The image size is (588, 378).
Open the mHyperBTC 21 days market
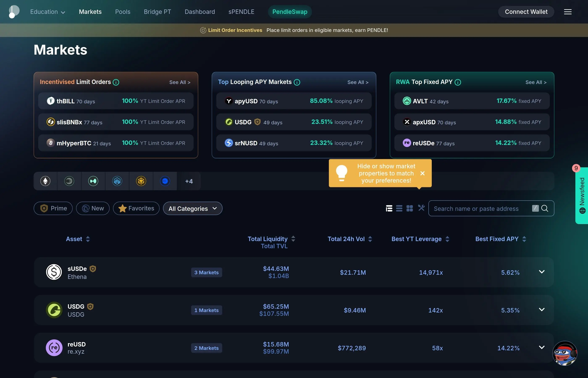pos(116,143)
